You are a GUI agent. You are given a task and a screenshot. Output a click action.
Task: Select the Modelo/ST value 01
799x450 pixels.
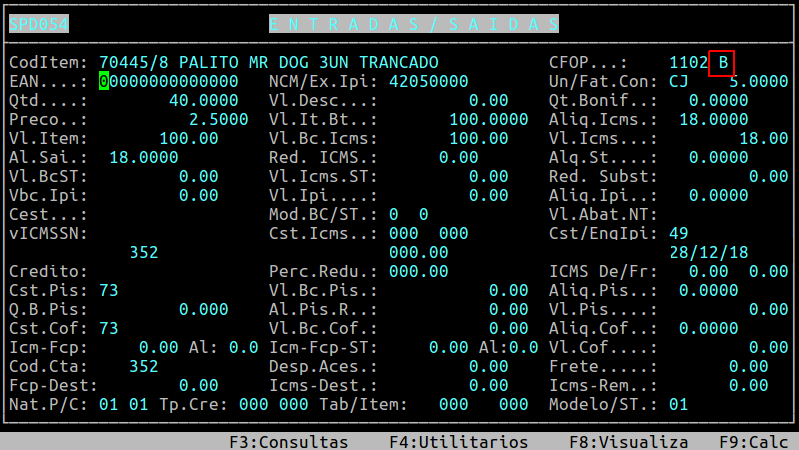(679, 404)
